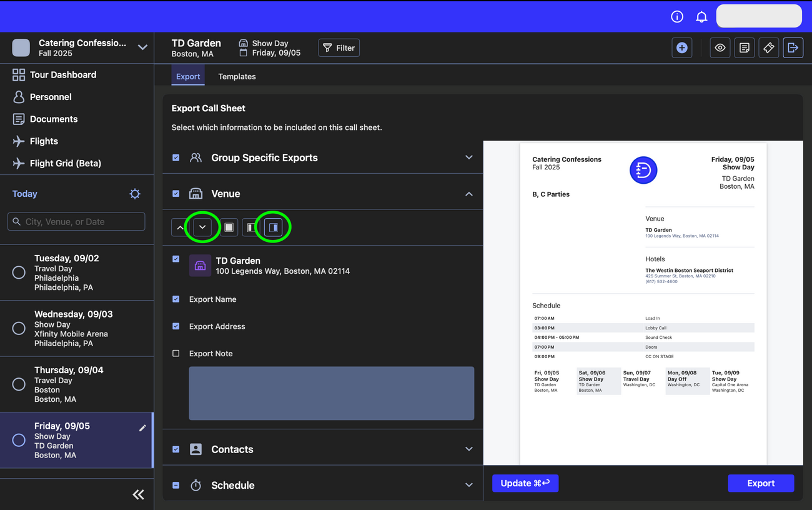
Task: Move Venue section down with down-arrow button
Action: click(x=202, y=227)
